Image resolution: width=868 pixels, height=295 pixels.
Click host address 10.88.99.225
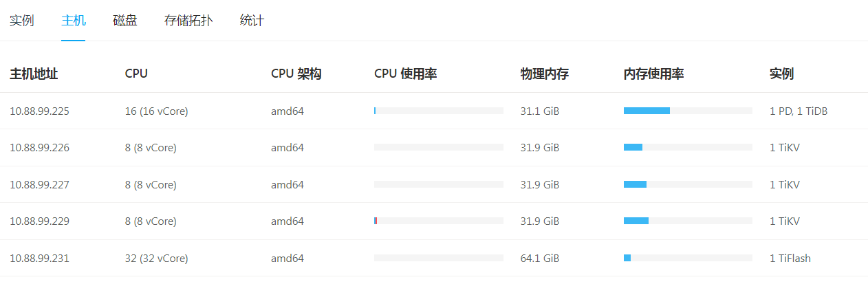tap(39, 111)
